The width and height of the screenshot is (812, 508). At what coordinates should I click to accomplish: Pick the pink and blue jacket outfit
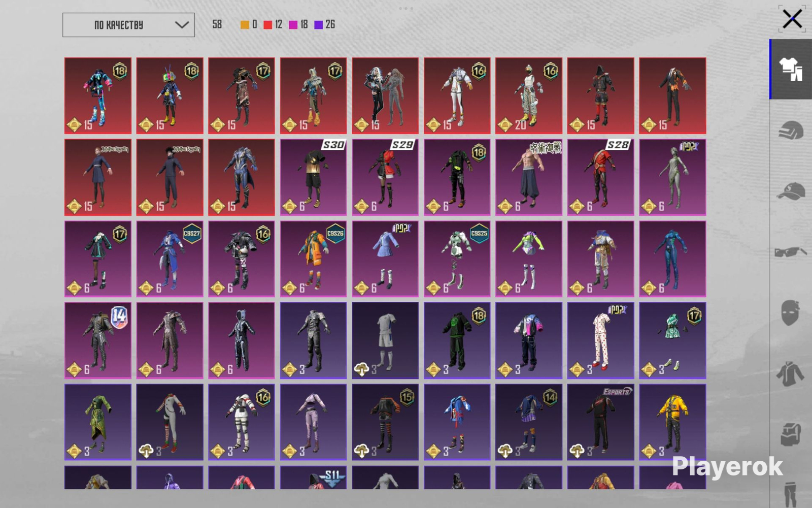pos(529,340)
